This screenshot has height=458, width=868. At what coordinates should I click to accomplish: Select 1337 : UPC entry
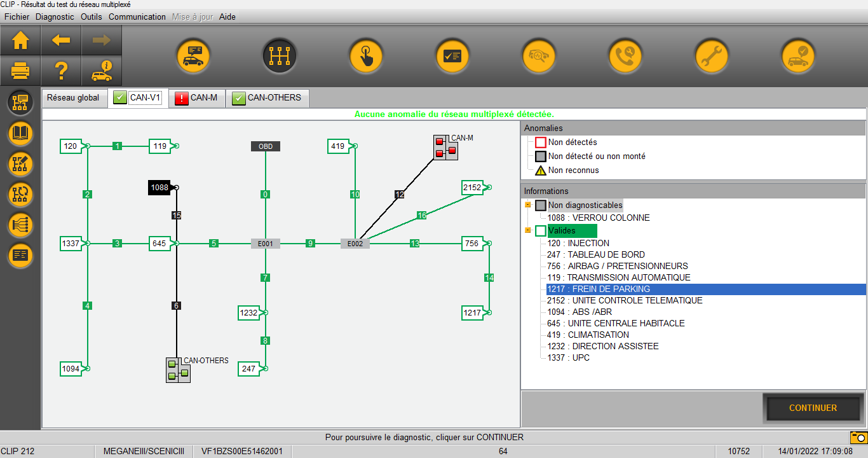[x=569, y=357]
